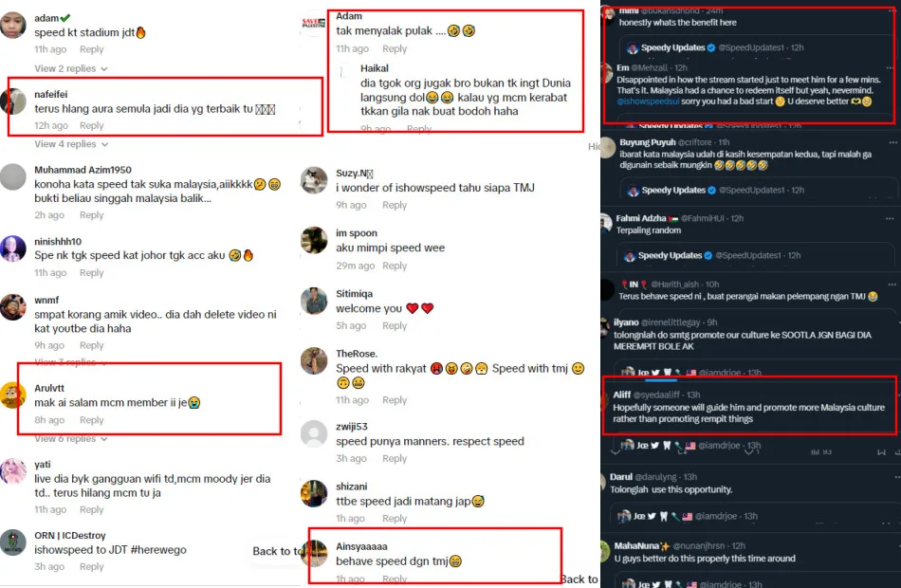Click Reply under zwiji53's comment
Viewport: 901px width, 588px height.
(x=395, y=459)
